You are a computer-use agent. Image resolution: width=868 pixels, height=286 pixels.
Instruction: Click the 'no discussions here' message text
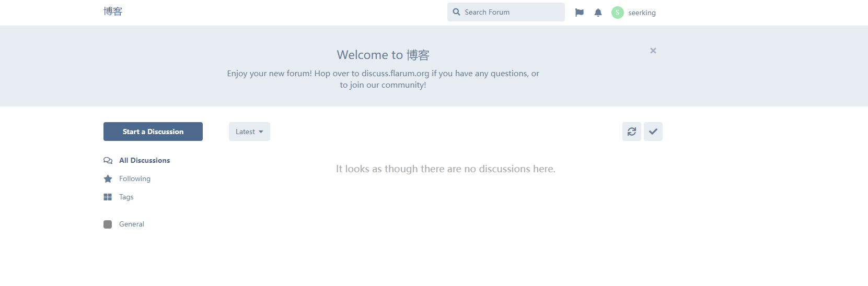446,169
